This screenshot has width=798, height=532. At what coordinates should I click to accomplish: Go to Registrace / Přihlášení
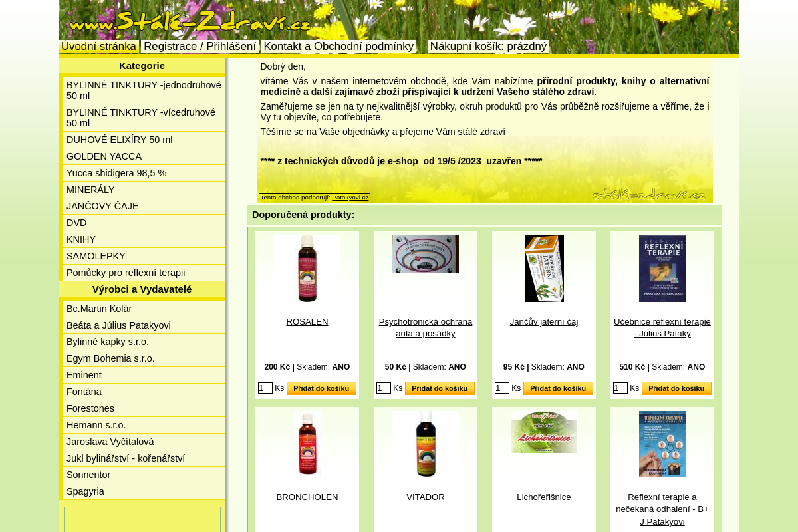point(199,47)
